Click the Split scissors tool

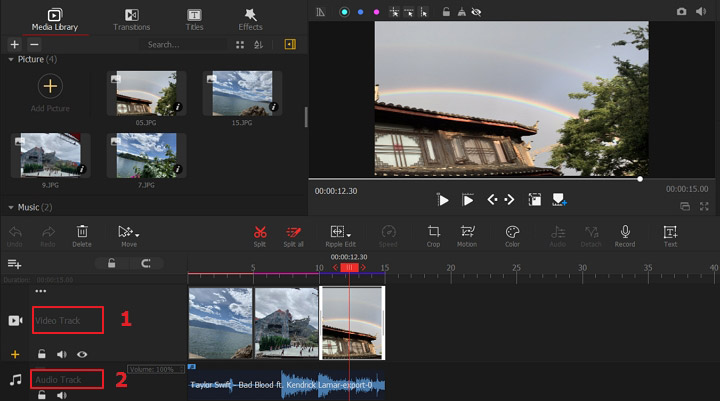point(260,232)
